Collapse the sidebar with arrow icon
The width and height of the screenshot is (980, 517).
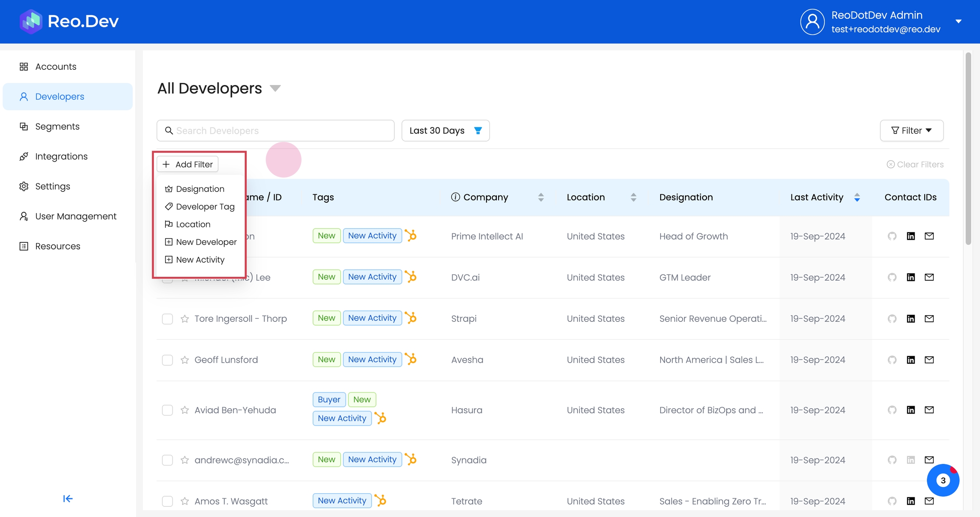point(68,498)
